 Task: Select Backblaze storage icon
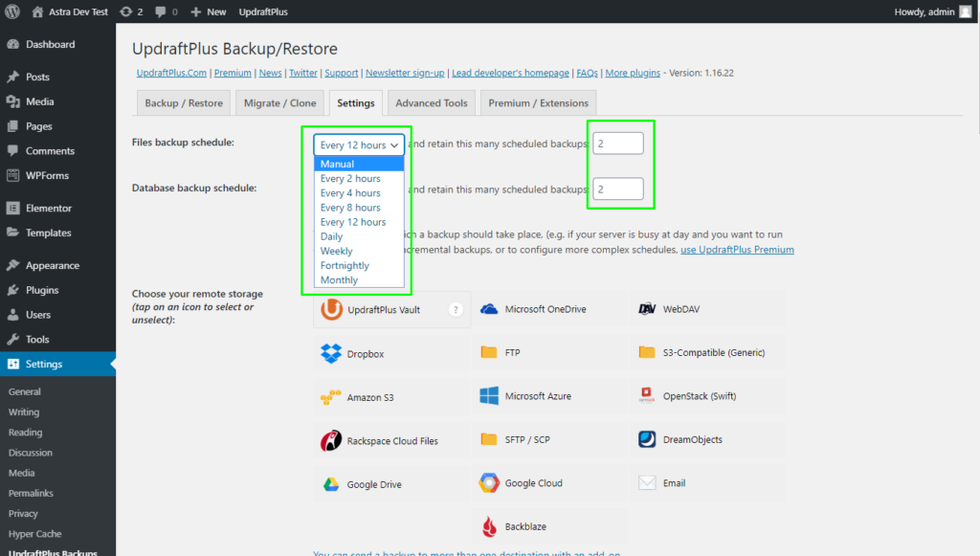coord(489,526)
